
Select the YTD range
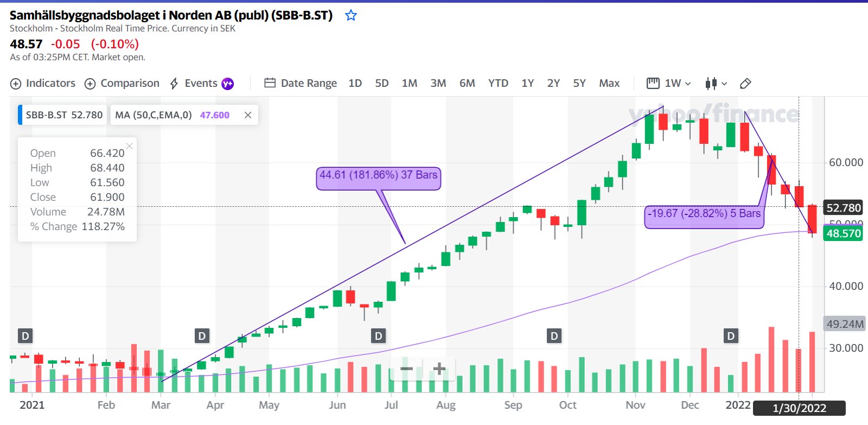[x=498, y=83]
